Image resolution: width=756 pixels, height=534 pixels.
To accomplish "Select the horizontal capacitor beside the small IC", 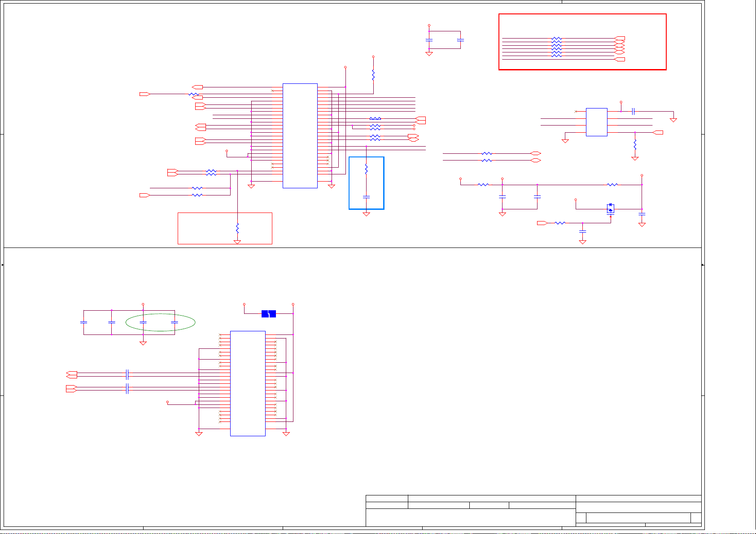I will [633, 111].
